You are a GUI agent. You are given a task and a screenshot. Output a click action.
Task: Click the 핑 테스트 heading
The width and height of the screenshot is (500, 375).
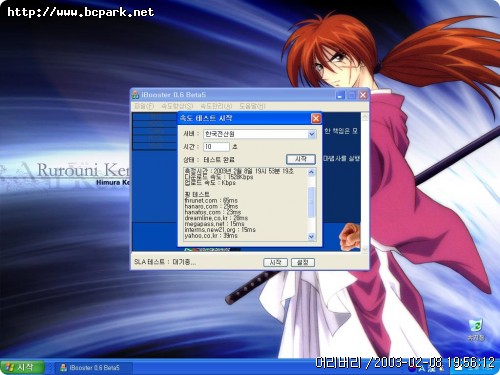tap(197, 194)
